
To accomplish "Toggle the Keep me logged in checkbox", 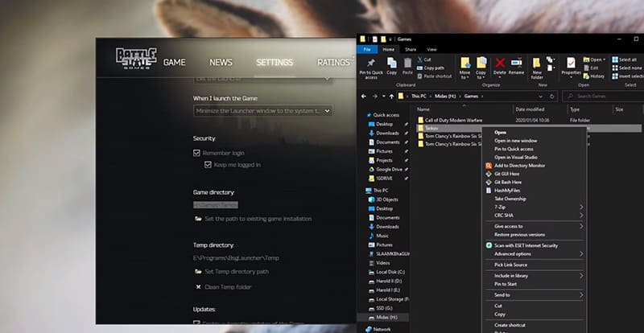I will [x=208, y=165].
